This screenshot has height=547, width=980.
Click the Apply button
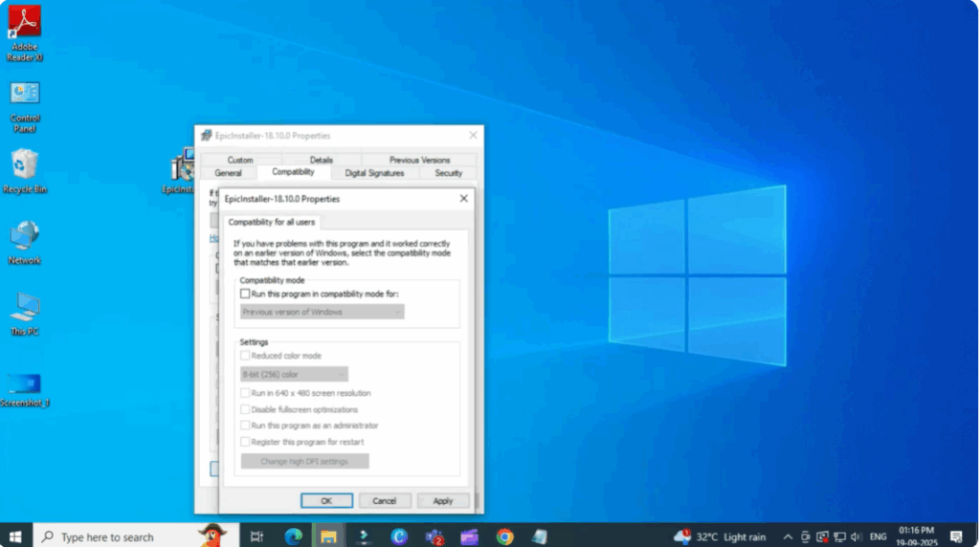pos(442,501)
